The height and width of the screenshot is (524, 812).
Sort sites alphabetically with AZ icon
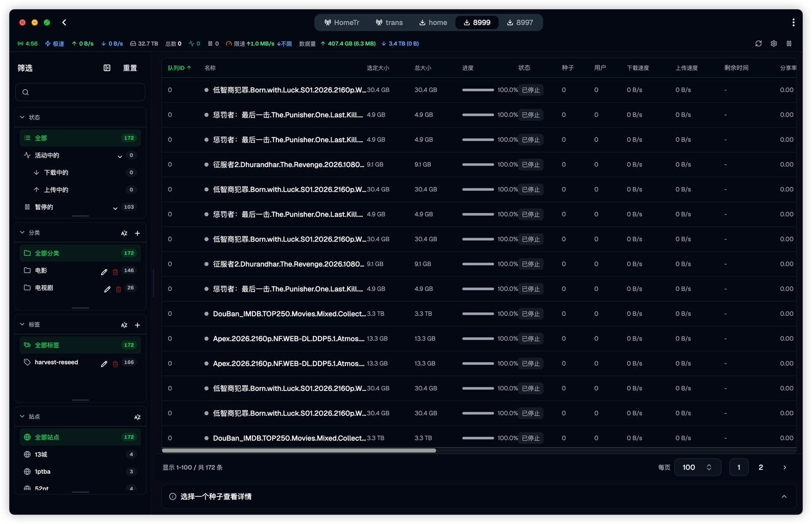[137, 417]
